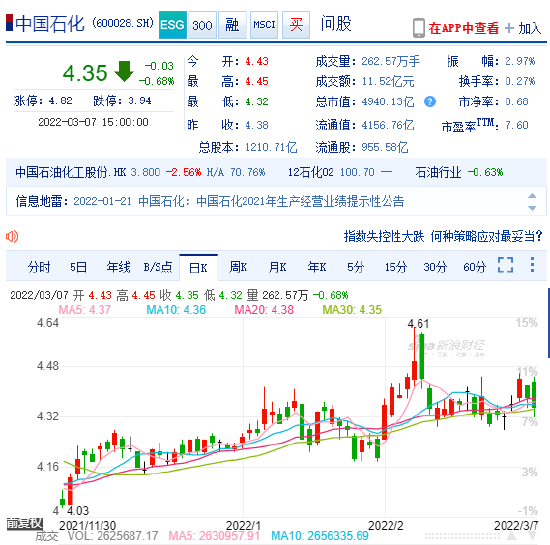This screenshot has width=550, height=545.
Task: Click the 前复权 adjustment selector
Action: pos(25,524)
